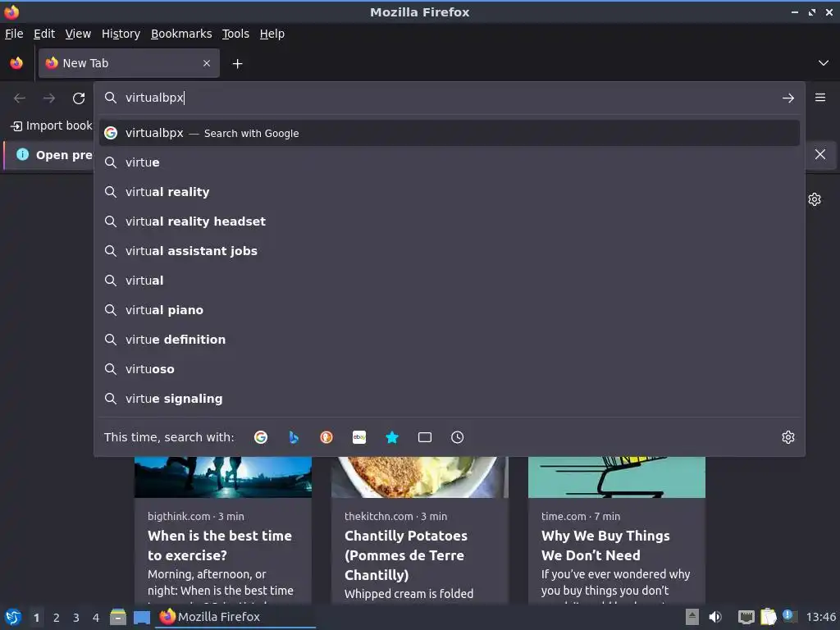
Task: Open the clipboard manager tray icon
Action: click(x=768, y=617)
